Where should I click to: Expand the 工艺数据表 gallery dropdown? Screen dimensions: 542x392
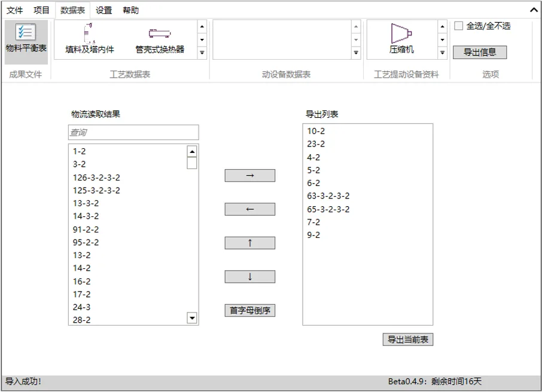click(x=202, y=53)
